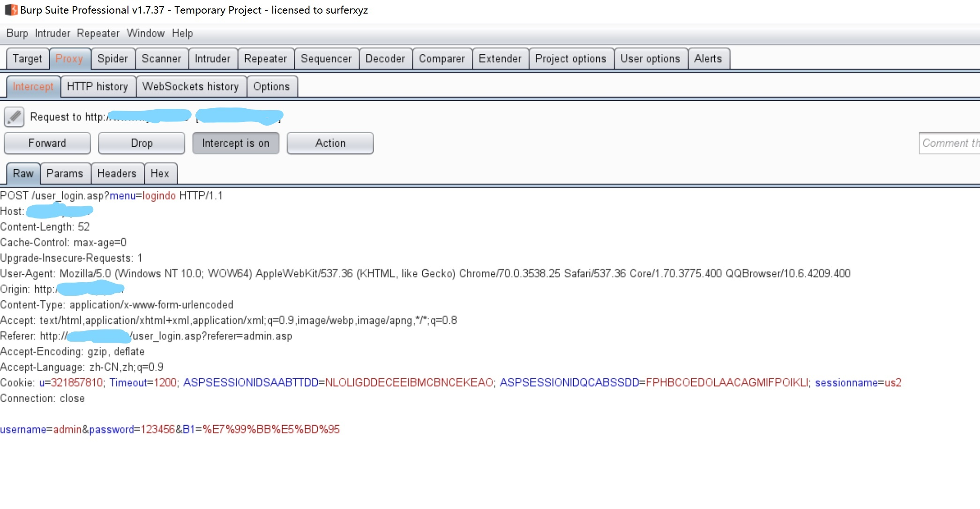Open the Action dropdown button

point(330,143)
